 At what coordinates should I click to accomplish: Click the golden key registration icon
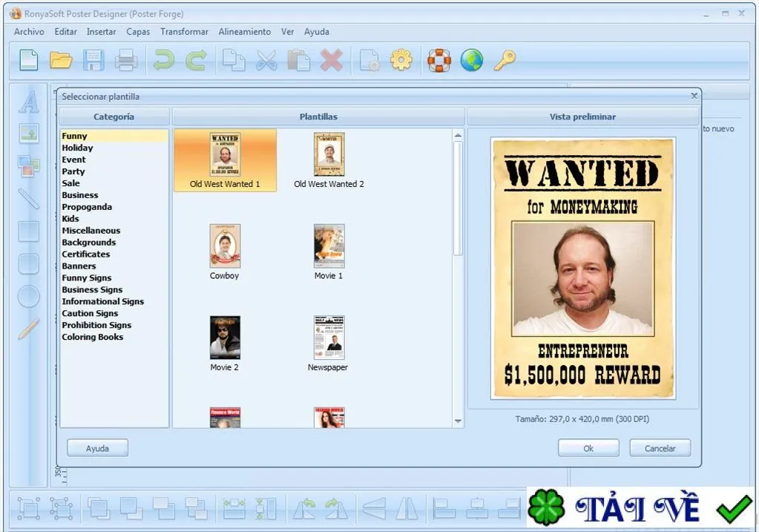pyautogui.click(x=505, y=61)
